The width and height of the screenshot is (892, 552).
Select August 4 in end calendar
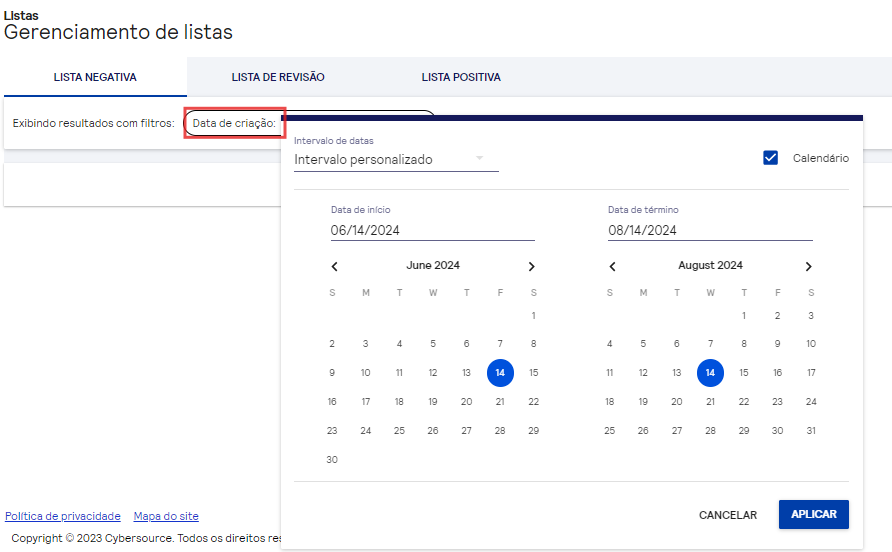pos(609,344)
